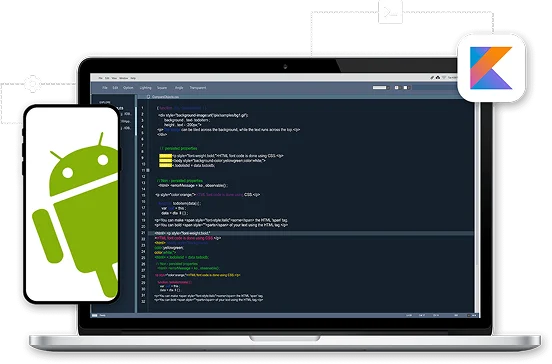
Task: Click the pencil icon in the system menu bar
Action: (x=432, y=77)
